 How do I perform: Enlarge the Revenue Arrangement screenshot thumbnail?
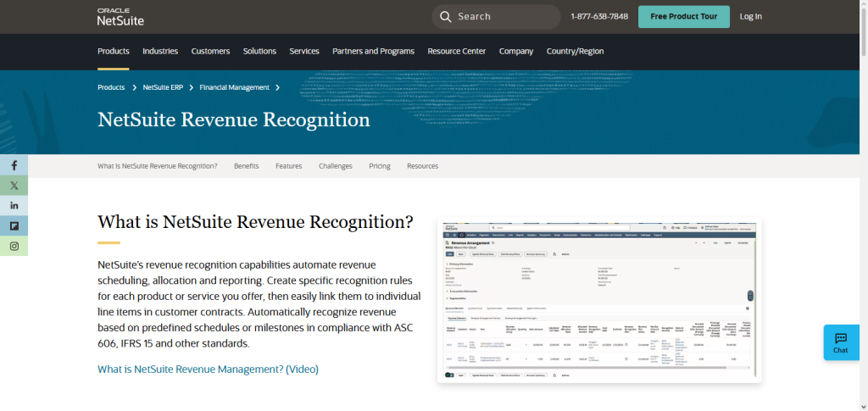point(599,300)
